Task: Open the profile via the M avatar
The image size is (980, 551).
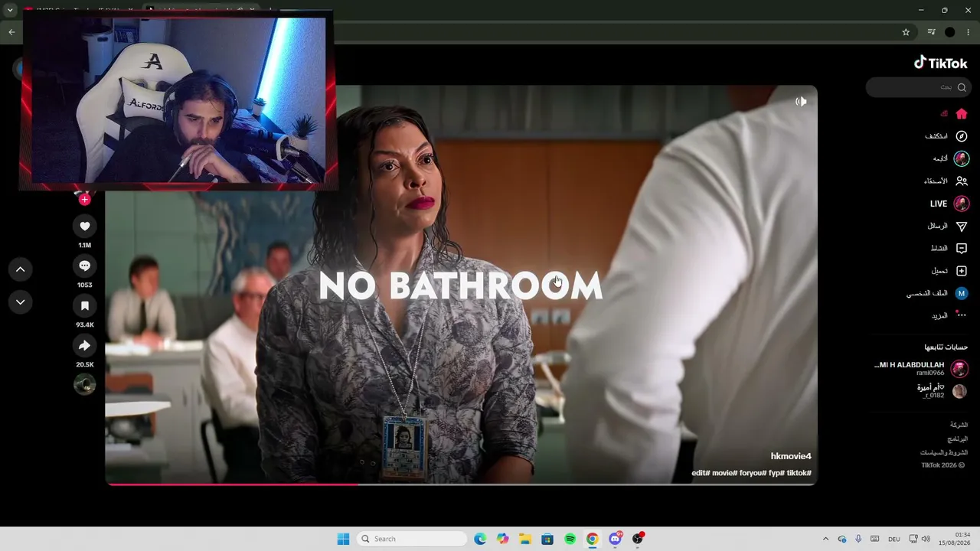Action: [962, 293]
